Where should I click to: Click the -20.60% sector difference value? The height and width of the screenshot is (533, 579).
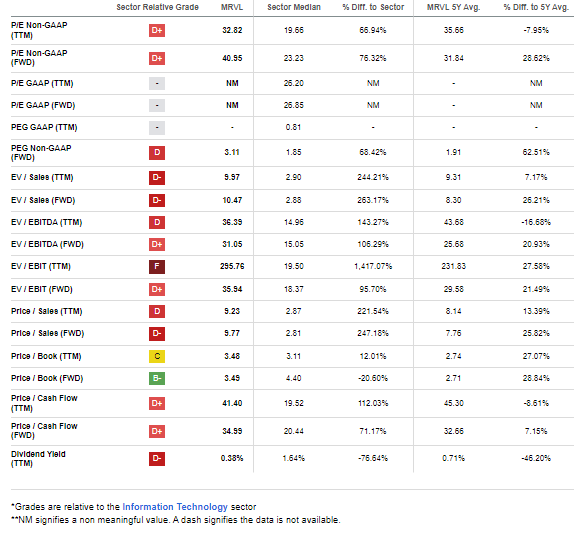[373, 378]
